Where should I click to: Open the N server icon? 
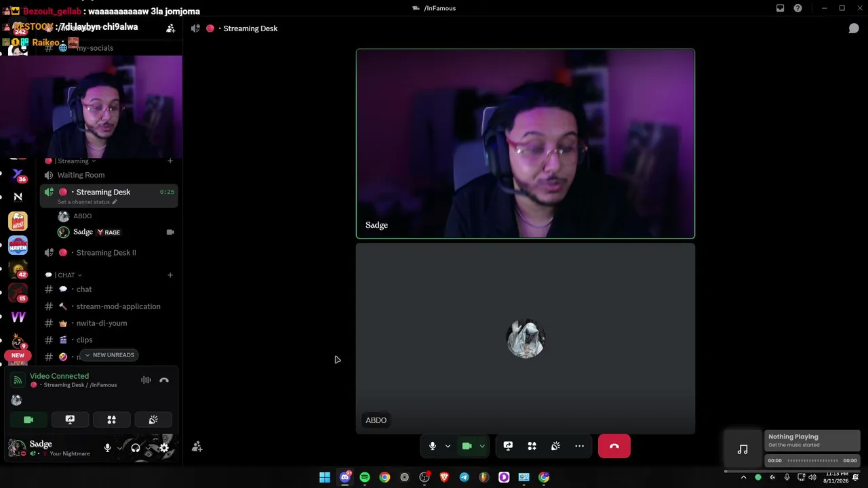click(18, 197)
